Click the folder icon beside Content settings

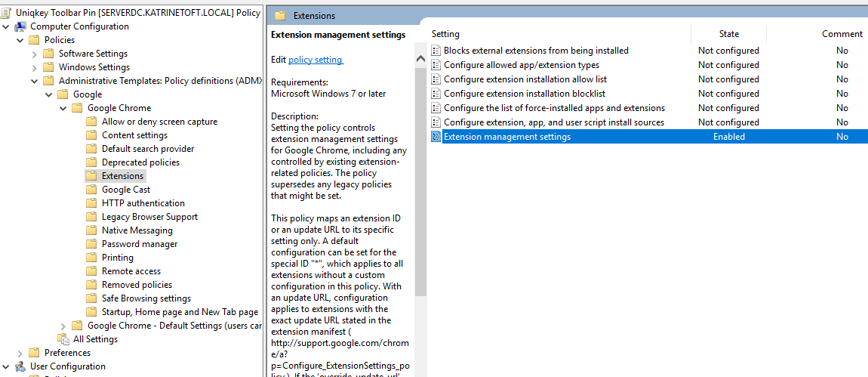(x=91, y=135)
